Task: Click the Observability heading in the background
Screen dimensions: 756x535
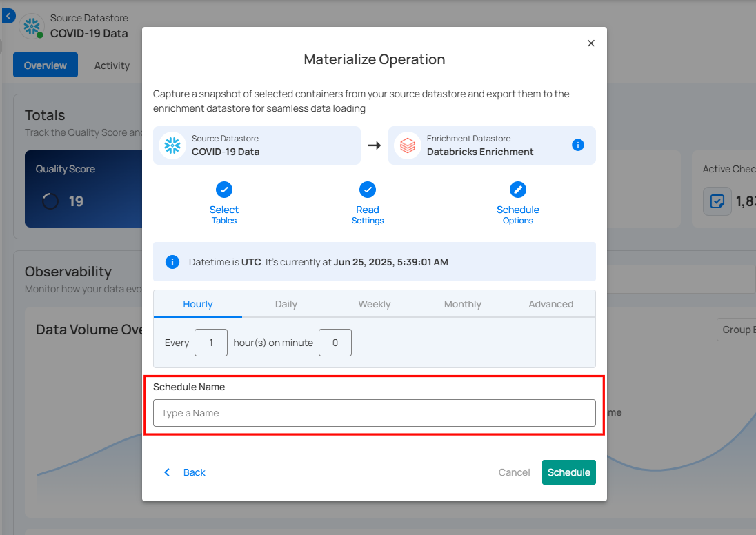Action: [x=68, y=272]
